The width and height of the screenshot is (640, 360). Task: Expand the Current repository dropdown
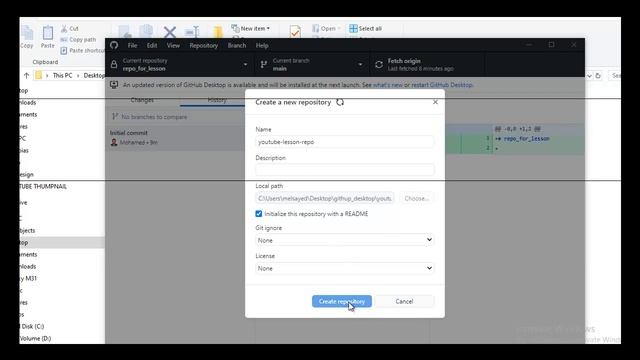[180, 64]
